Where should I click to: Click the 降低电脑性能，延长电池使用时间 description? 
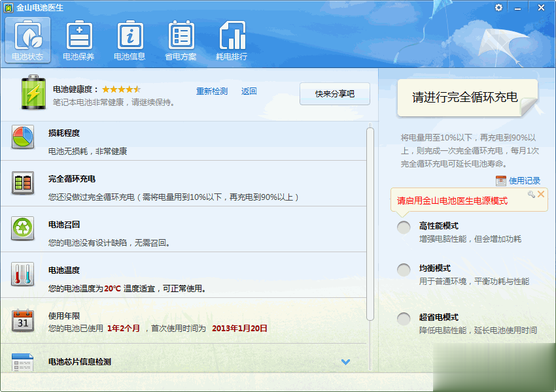click(478, 331)
